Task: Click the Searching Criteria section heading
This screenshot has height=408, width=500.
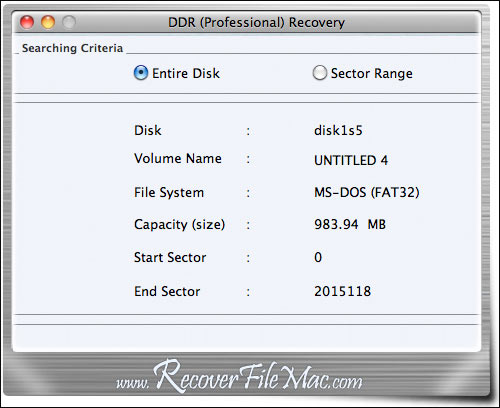Action: point(72,48)
